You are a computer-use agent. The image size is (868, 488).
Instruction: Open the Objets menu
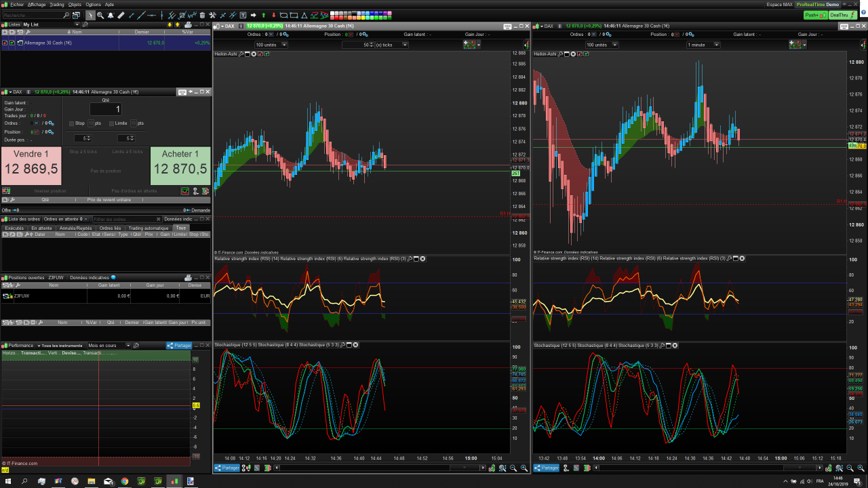click(x=75, y=4)
